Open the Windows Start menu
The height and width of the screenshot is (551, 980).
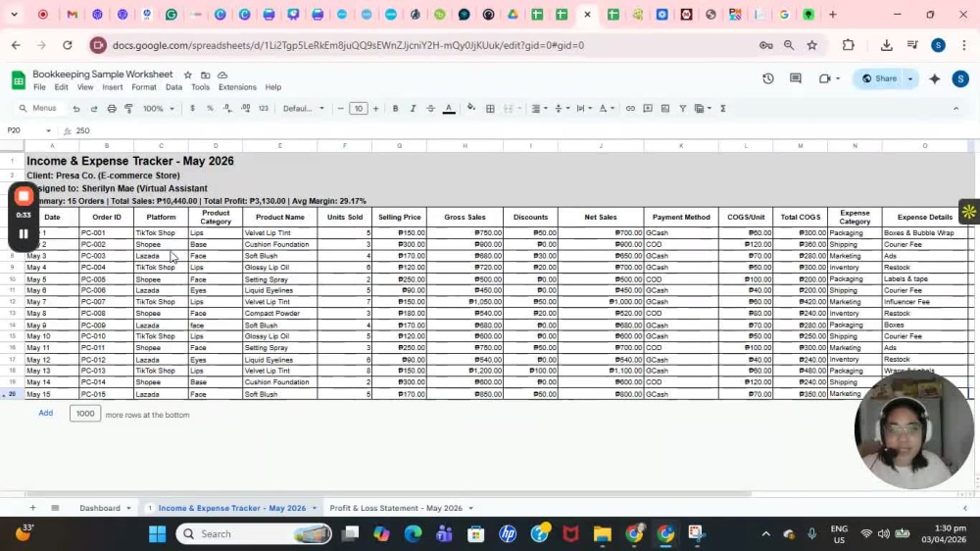tap(158, 534)
